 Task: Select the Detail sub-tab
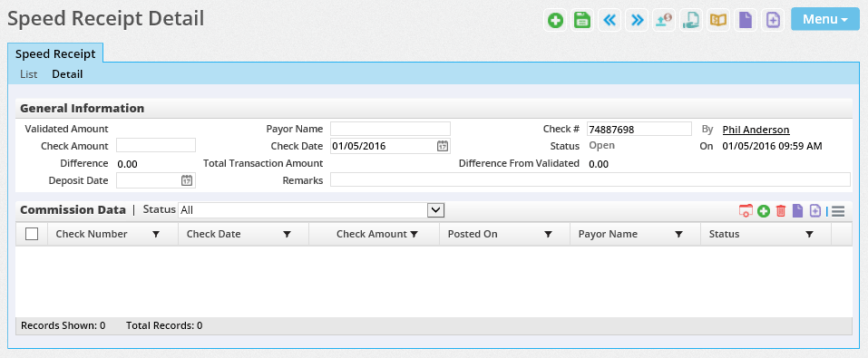[67, 74]
